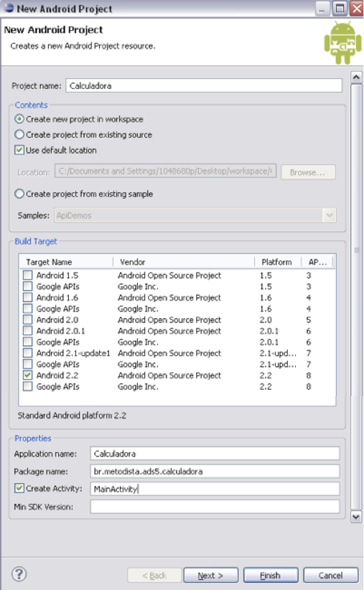Click the Android robot wizard icon
The width and height of the screenshot is (364, 590).
tap(342, 43)
